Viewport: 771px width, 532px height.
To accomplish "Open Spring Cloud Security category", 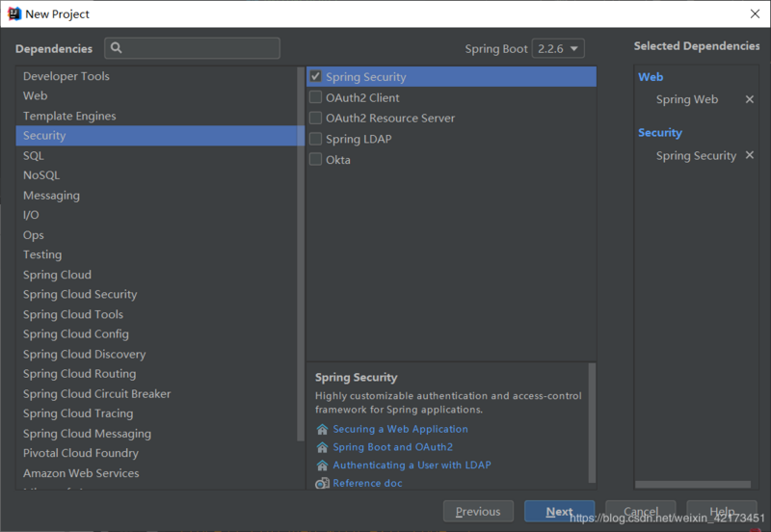I will (157, 295).
